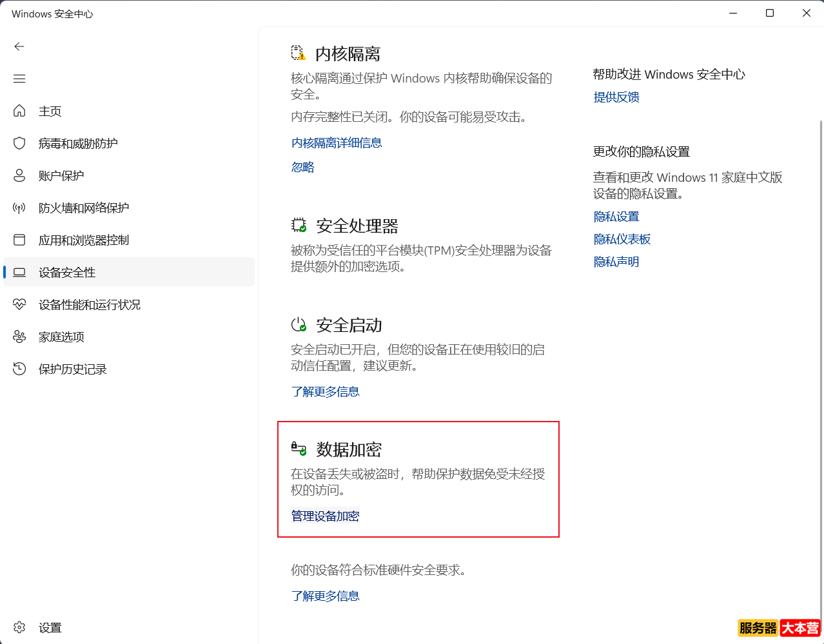Open 账户保护 in the sidebar
This screenshot has width=824, height=644.
tap(129, 175)
